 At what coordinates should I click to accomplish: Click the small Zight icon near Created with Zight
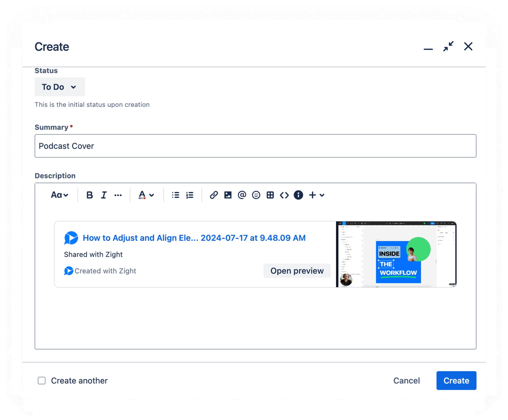[x=68, y=271]
